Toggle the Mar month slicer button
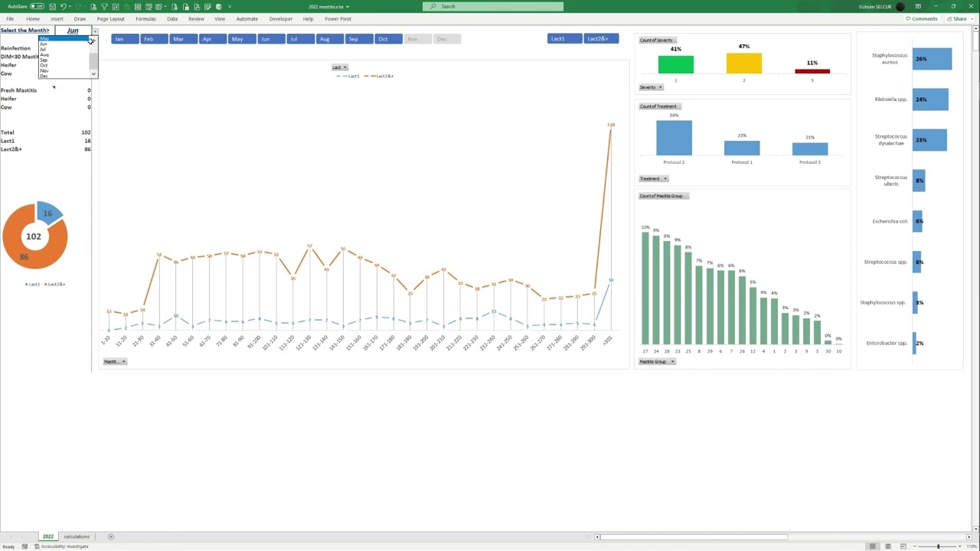The width and height of the screenshot is (980, 551). [x=178, y=39]
